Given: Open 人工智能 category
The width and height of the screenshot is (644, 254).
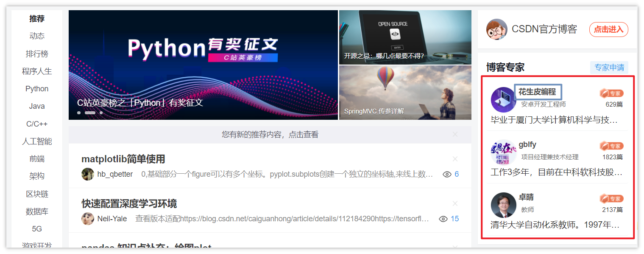Looking at the screenshot, I should (x=37, y=141).
